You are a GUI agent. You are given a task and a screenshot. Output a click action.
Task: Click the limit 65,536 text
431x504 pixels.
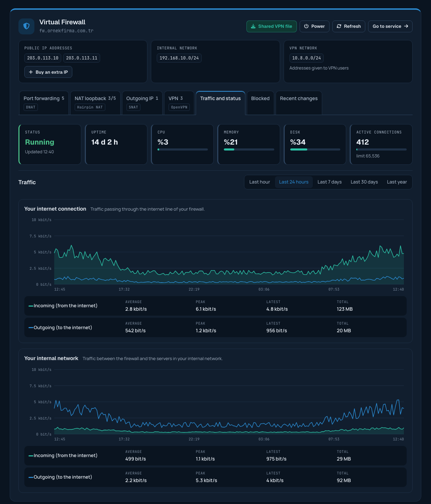tap(368, 156)
